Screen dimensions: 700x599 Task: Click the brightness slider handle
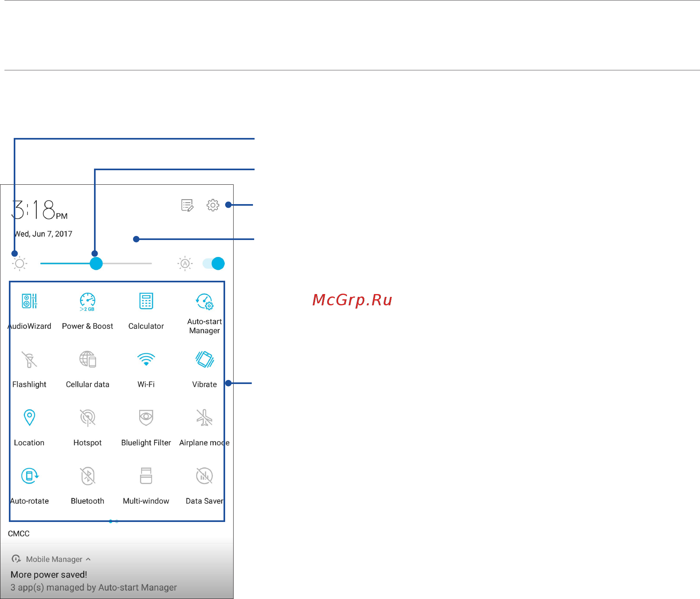coord(96,263)
